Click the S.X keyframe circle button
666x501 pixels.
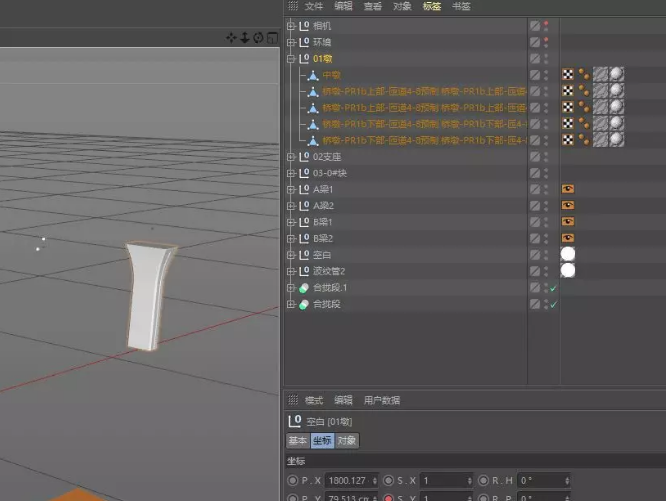pos(388,481)
